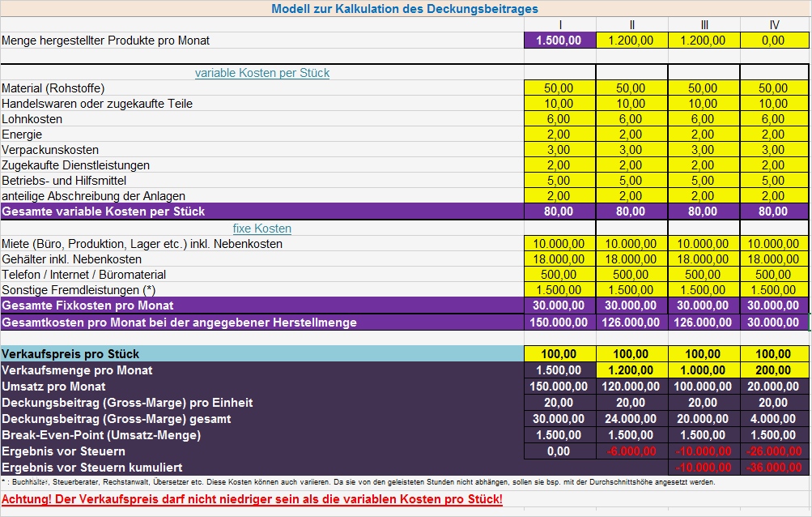Select the Deckungsbeitrag gesamt cell in column II
Image resolution: width=812 pixels, height=517 pixels.
click(631, 418)
